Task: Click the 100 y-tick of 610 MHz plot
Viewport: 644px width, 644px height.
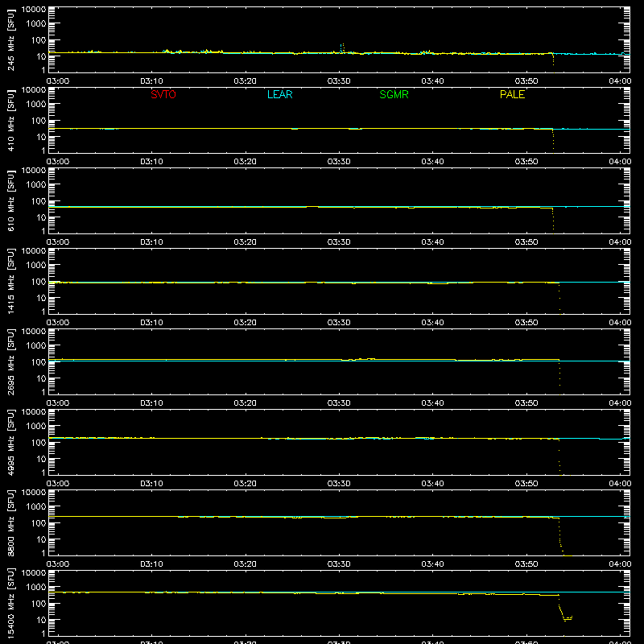Action: coord(39,200)
